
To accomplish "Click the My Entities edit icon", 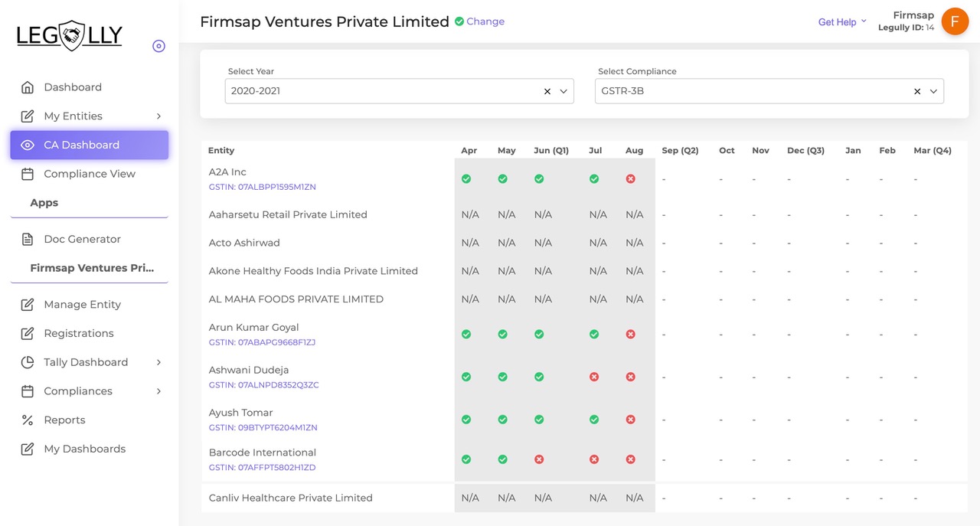I will point(28,116).
